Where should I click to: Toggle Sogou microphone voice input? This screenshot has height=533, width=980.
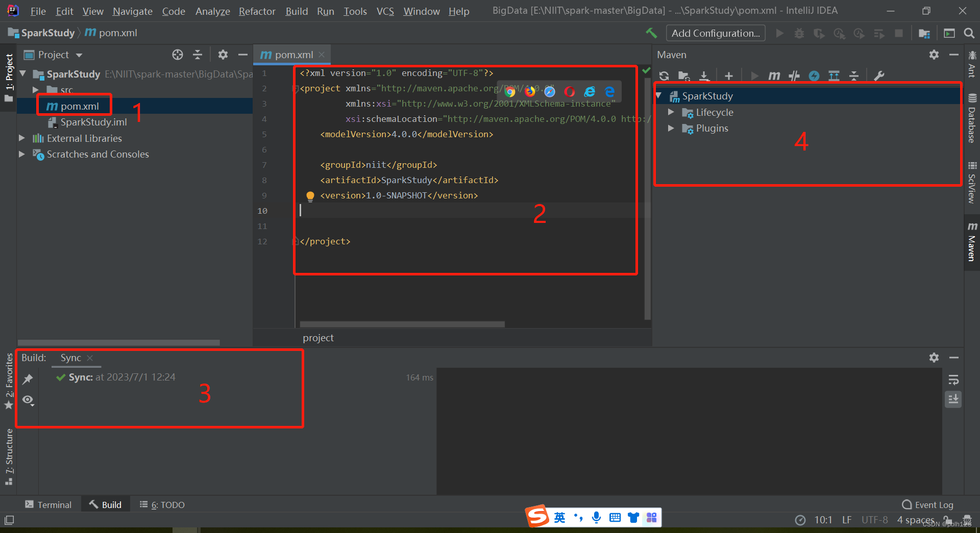(x=596, y=518)
